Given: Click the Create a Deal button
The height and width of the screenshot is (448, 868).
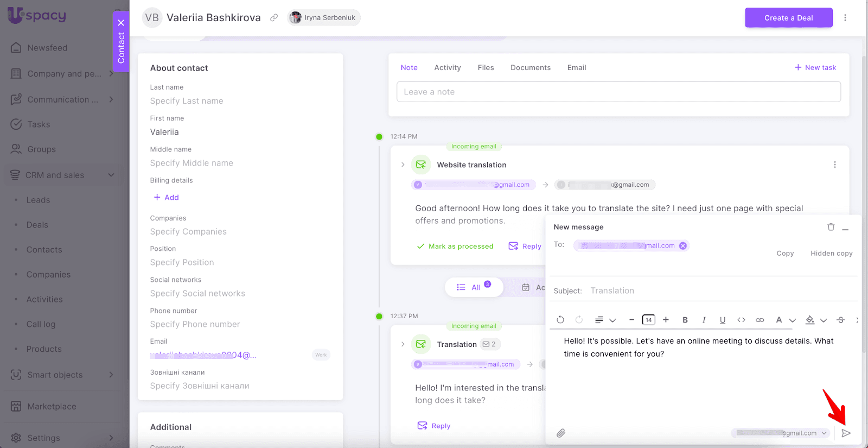Looking at the screenshot, I should click(x=788, y=18).
